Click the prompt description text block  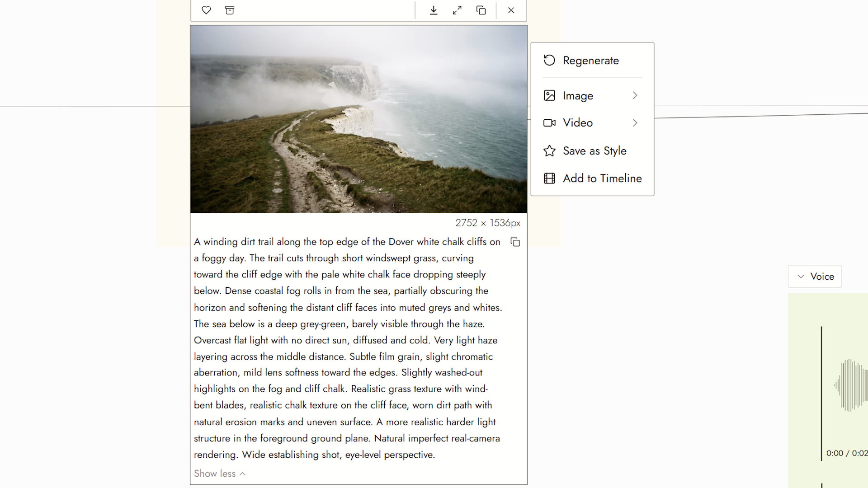[348, 348]
